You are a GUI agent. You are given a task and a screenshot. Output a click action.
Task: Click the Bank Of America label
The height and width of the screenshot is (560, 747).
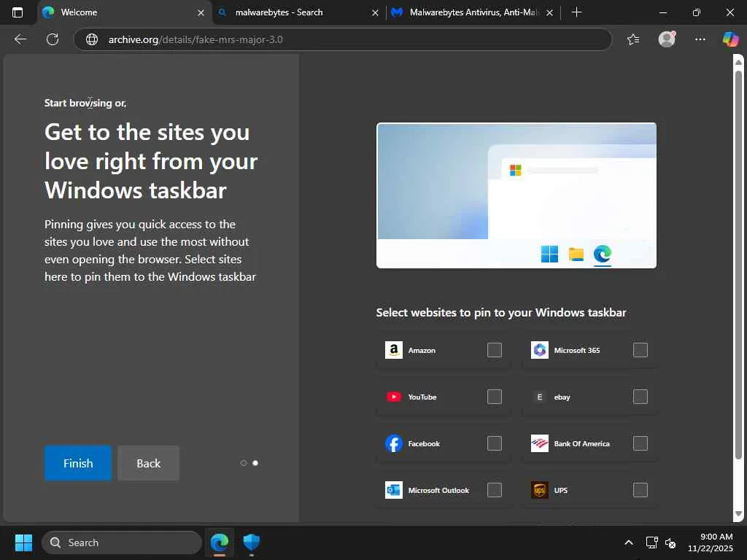coord(581,444)
